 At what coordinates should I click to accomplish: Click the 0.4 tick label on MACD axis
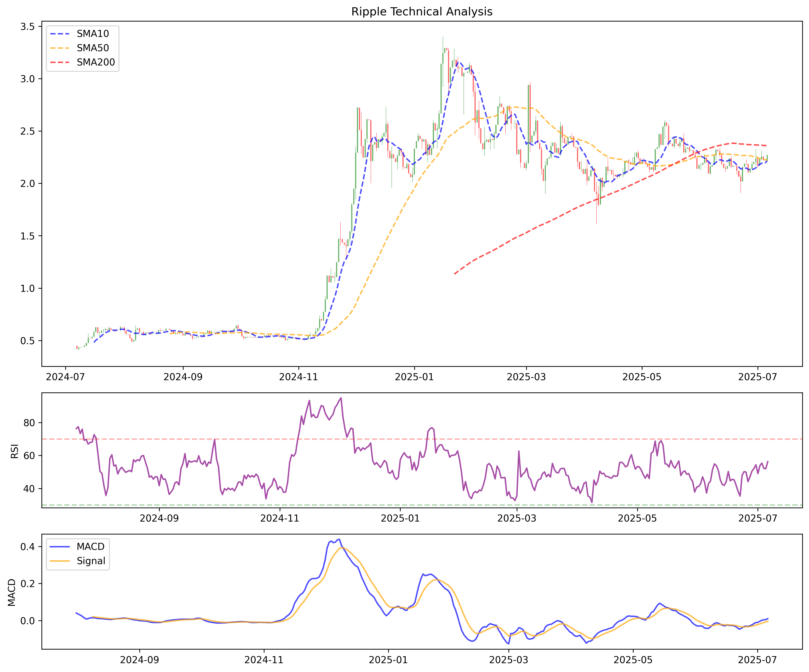(27, 547)
